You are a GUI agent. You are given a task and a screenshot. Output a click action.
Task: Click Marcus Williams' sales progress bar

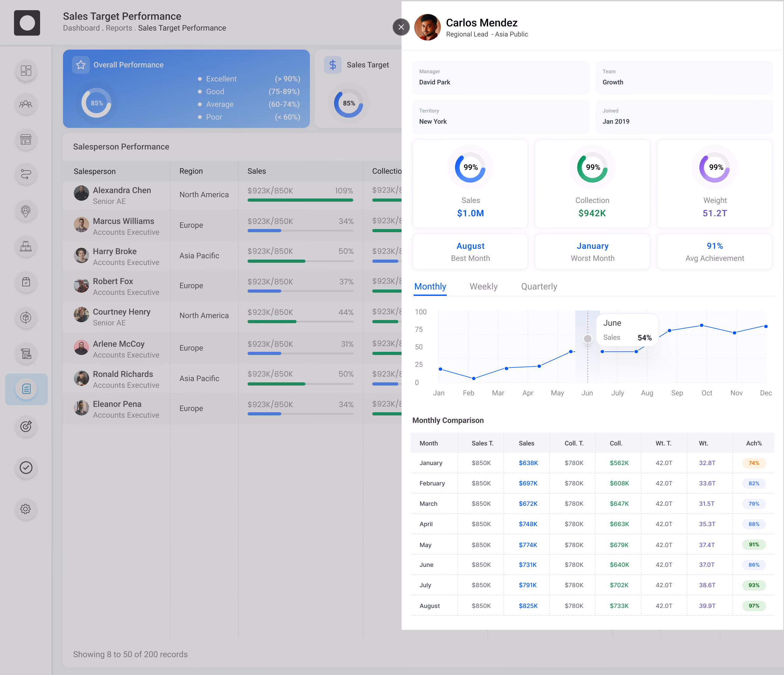point(300,230)
